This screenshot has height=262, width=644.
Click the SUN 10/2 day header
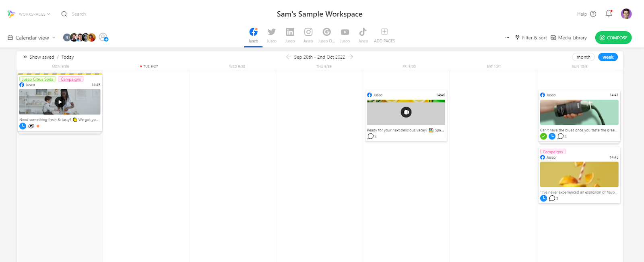(580, 66)
